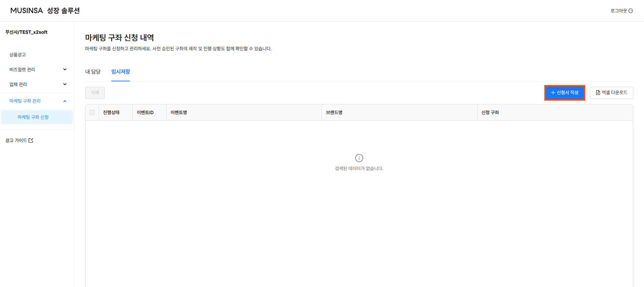Click the external link icon beside 광고 가이드

31,140
